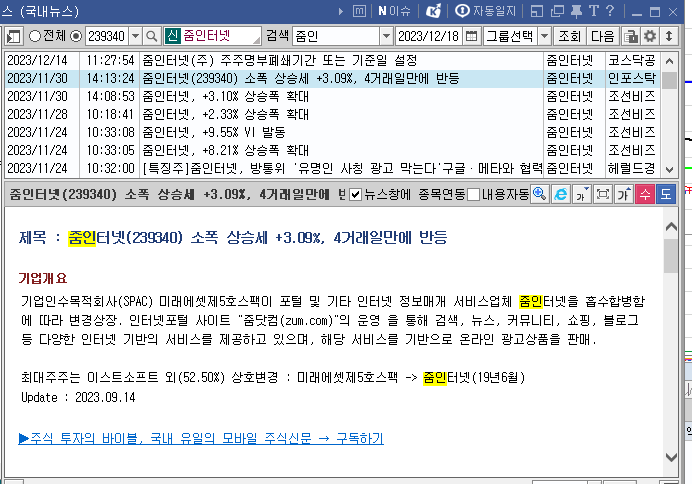Open help with the question mark icon
Image resolution: width=692 pixels, height=484 pixels.
point(610,11)
